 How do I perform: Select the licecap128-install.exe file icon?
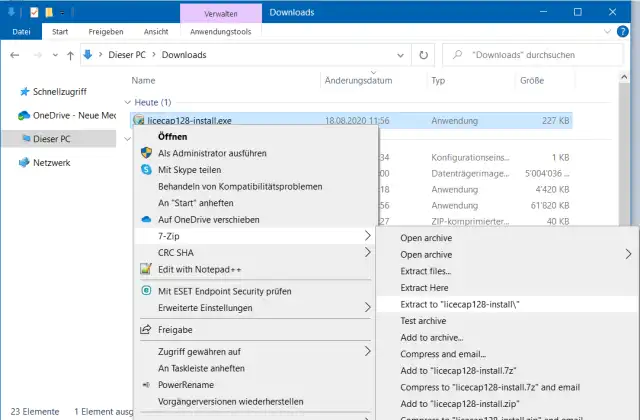pyautogui.click(x=139, y=121)
